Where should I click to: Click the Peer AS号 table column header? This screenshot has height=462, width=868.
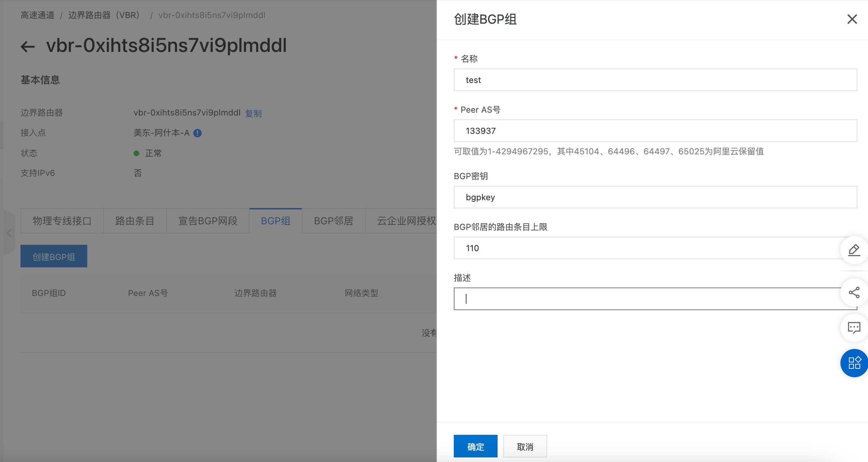(148, 293)
